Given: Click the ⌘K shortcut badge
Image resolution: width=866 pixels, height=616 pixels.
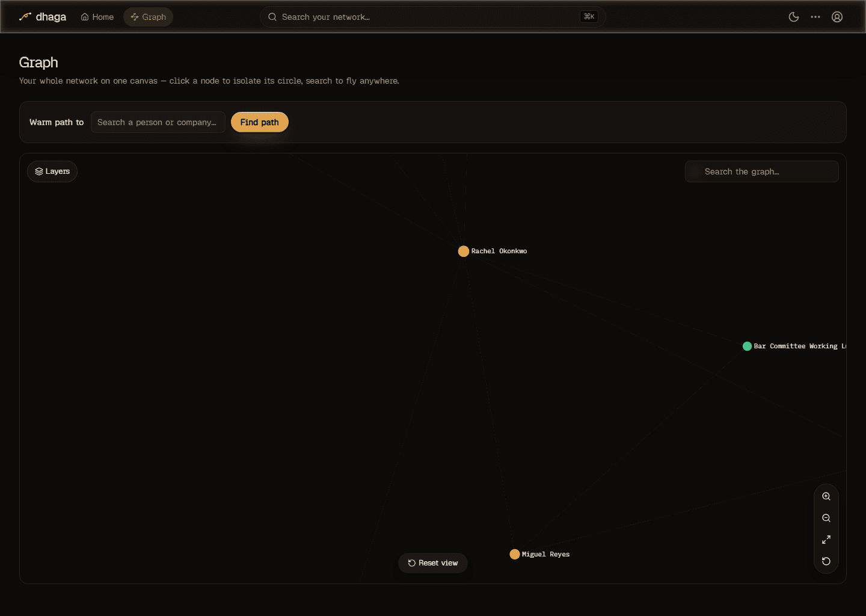Looking at the screenshot, I should tap(589, 17).
